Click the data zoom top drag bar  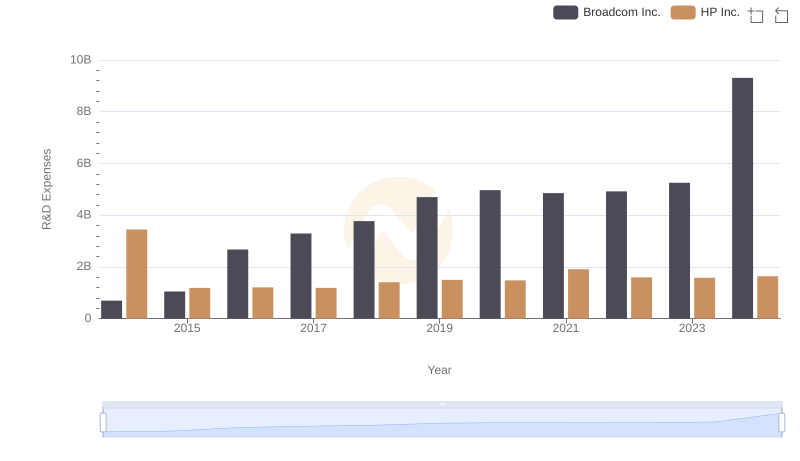[x=442, y=404]
